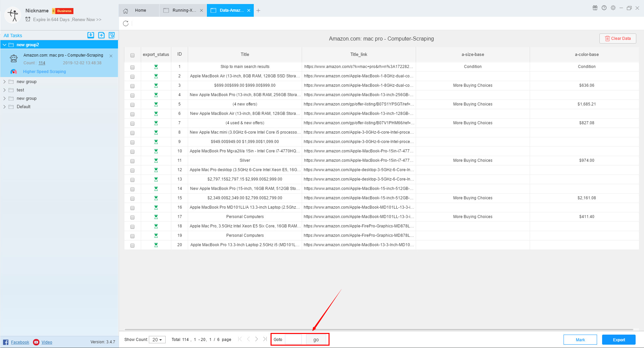Check the checkbox for row ID 1
644x348 pixels.
132,67
